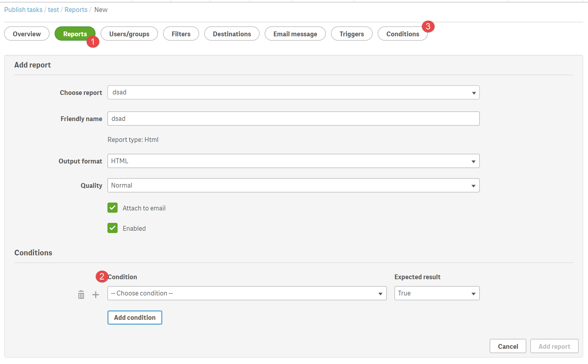Screen dimensions: 588x364
Task: Switch to the Overview tab
Action: pyautogui.click(x=27, y=34)
